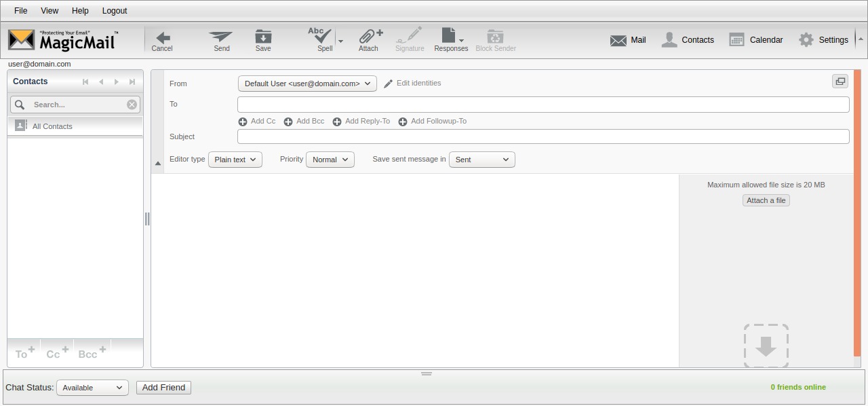
Task: Click the Send paper plane icon
Action: tap(221, 39)
